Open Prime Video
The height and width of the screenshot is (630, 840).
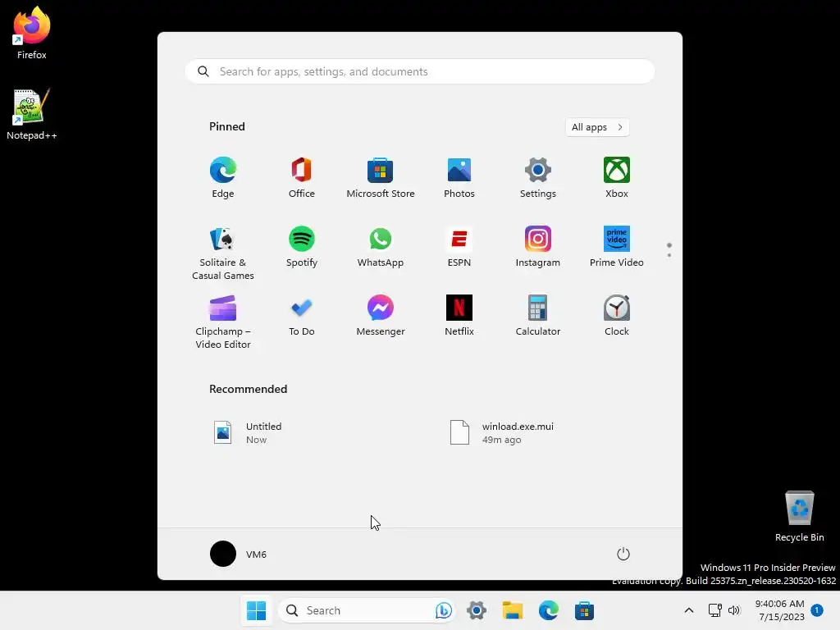pyautogui.click(x=617, y=247)
